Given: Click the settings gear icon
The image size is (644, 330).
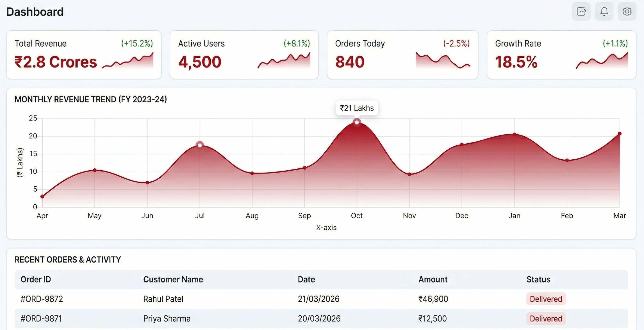Looking at the screenshot, I should [x=627, y=12].
